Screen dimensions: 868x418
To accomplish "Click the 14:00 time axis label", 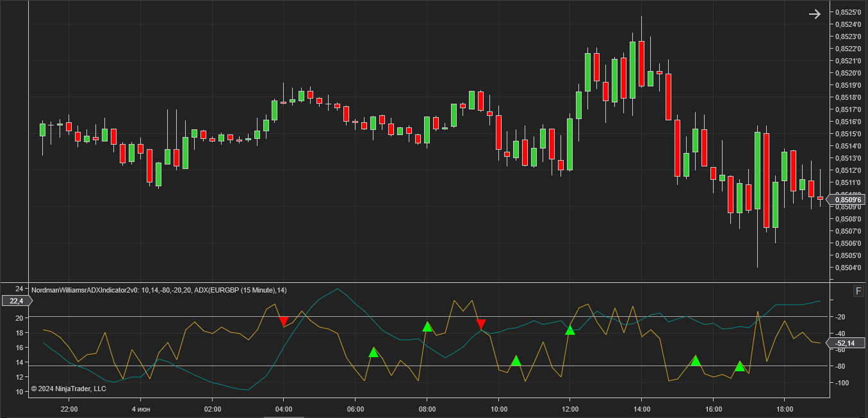I will point(641,408).
